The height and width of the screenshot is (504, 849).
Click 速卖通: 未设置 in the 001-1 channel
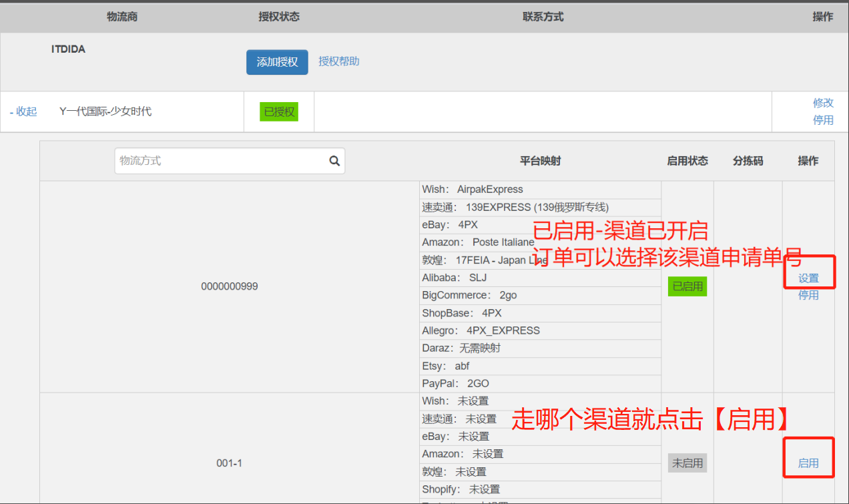coord(540,419)
